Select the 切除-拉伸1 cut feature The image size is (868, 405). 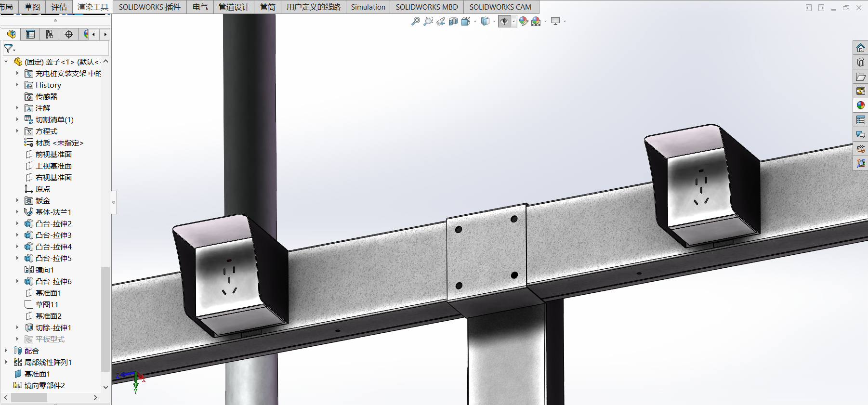click(48, 327)
